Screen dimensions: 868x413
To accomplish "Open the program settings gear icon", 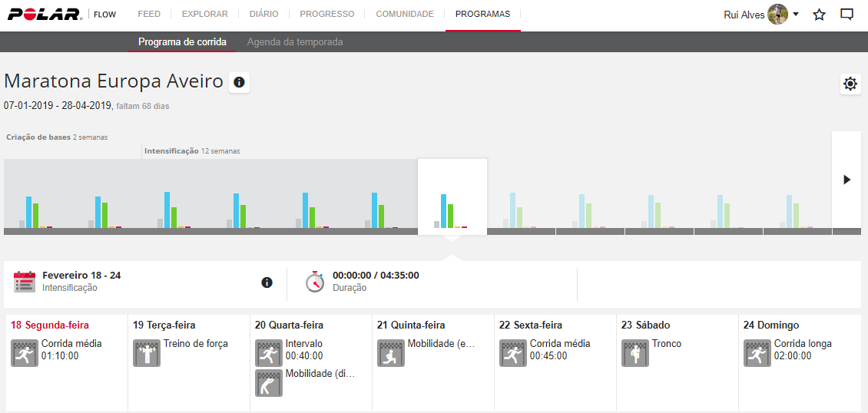I will tap(850, 84).
